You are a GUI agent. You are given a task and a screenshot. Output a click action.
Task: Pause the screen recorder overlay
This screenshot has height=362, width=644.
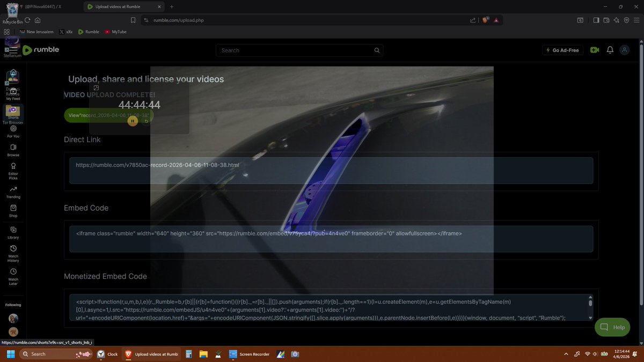(x=133, y=121)
